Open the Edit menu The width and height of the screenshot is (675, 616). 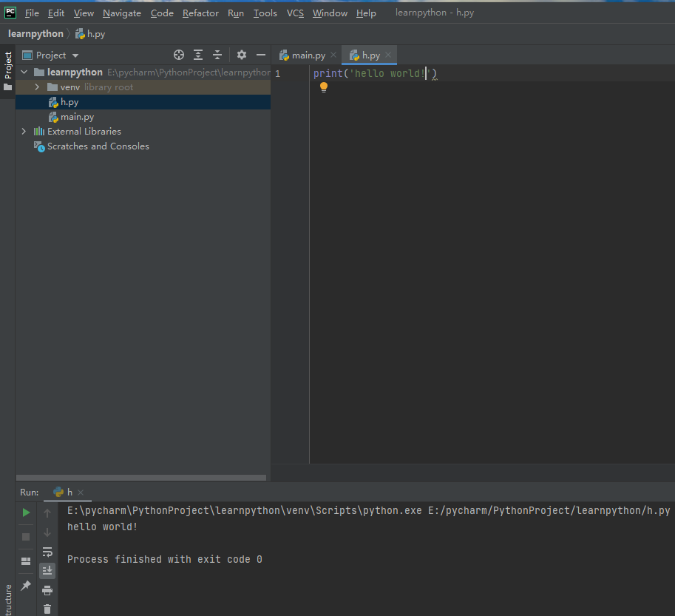tap(56, 13)
